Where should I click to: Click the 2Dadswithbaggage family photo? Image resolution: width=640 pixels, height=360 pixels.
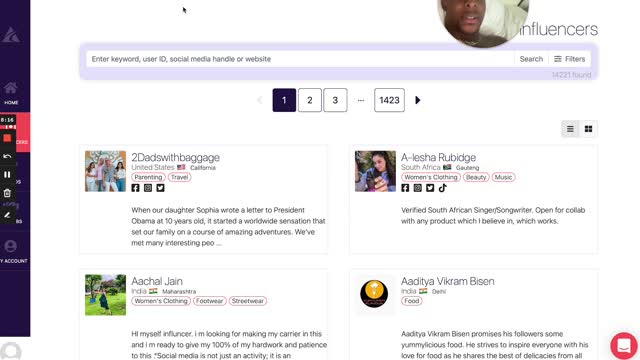pyautogui.click(x=105, y=171)
